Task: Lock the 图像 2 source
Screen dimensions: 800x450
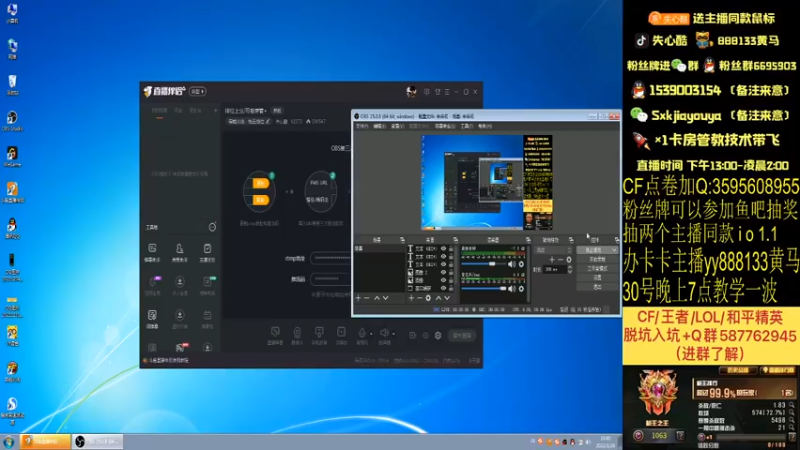Action: (x=451, y=272)
